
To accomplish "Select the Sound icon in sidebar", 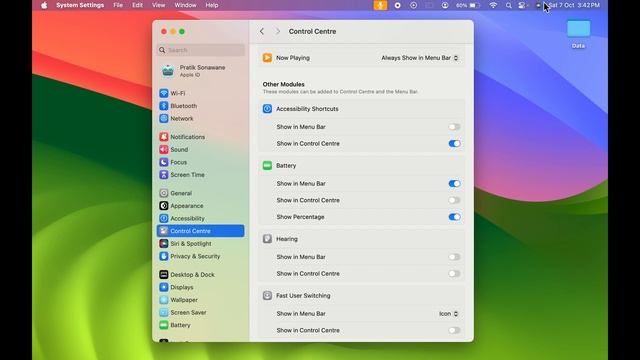I will click(164, 149).
